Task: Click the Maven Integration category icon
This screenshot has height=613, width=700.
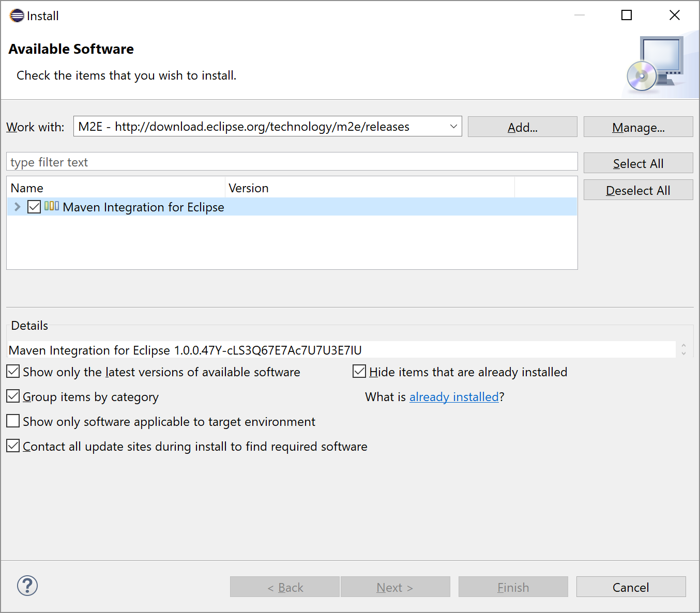Action: (52, 206)
